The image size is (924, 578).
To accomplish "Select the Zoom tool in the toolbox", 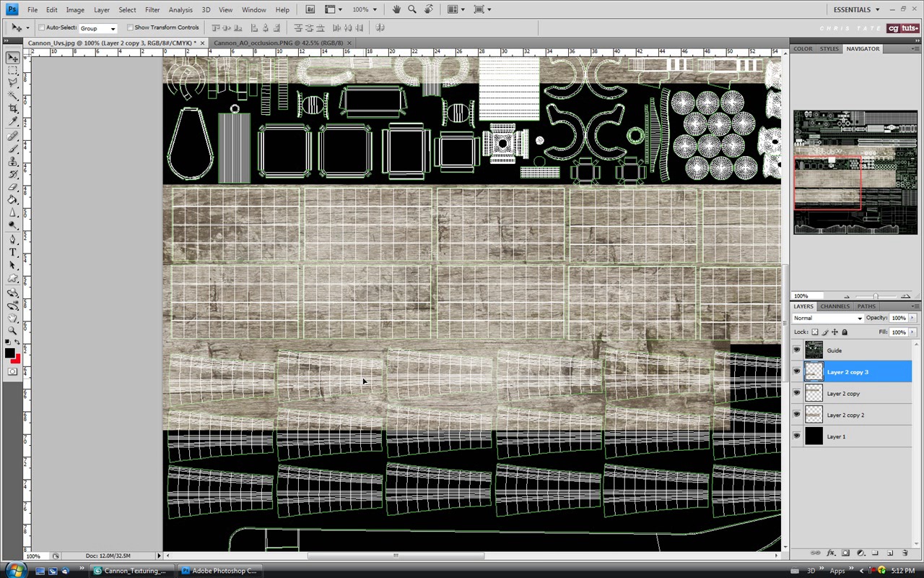I will tap(13, 329).
